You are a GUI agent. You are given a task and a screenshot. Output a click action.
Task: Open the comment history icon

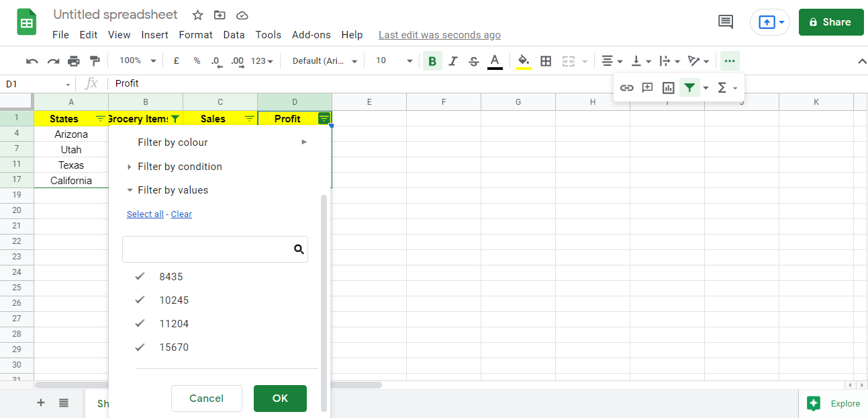coord(726,22)
